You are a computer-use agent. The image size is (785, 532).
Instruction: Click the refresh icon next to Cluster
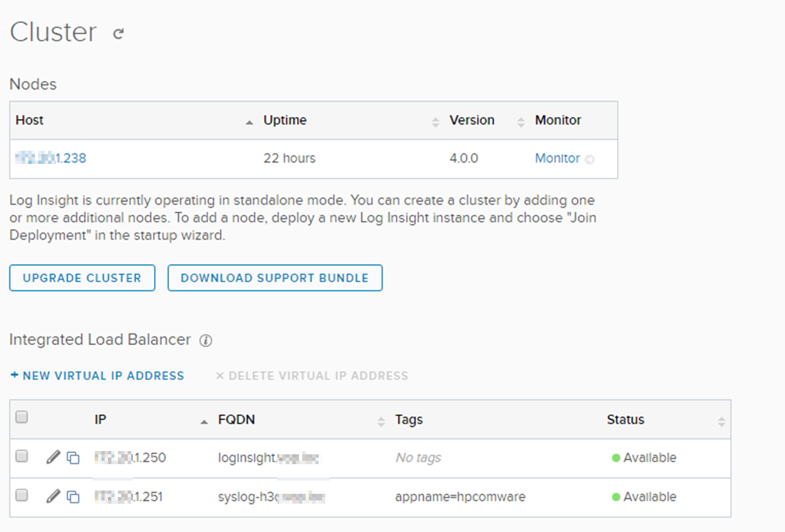pos(119,34)
